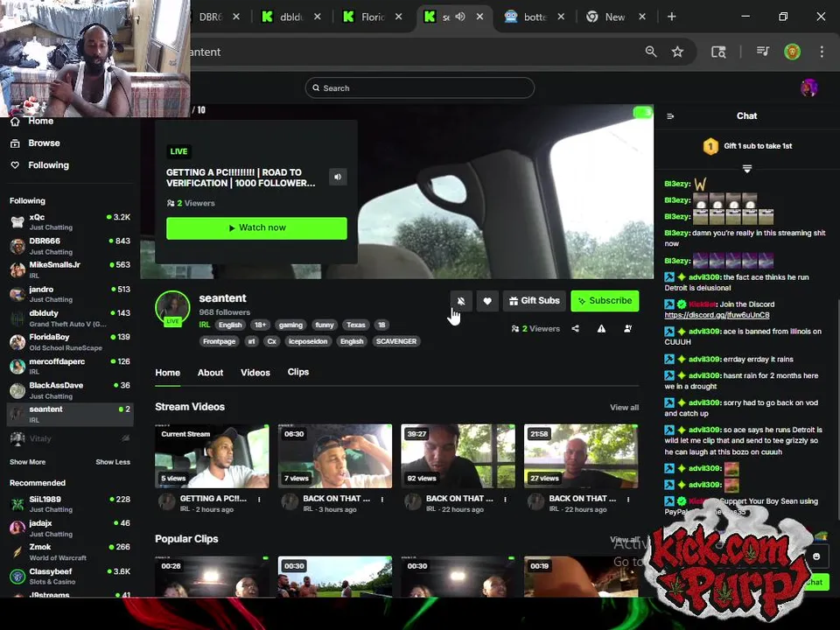The width and height of the screenshot is (840, 630).
Task: Expand the gift leaderboard chevron in chat
Action: (746, 169)
